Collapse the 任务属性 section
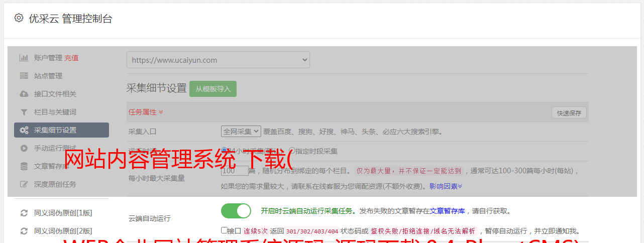This screenshot has width=644, height=243. click(146, 112)
